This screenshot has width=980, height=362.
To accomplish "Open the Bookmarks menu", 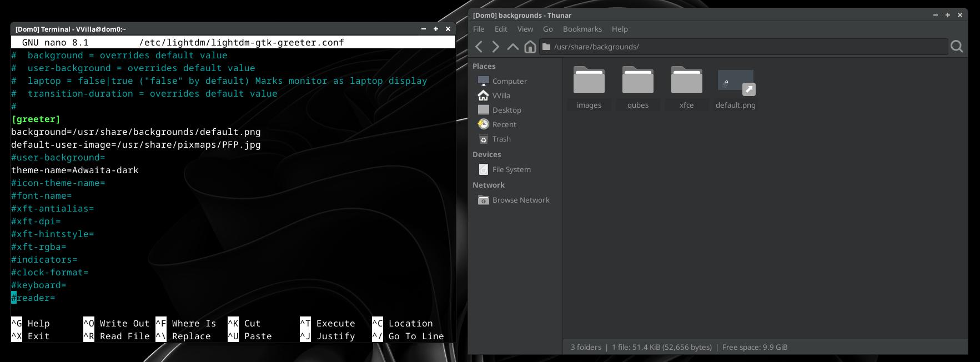I will coord(582,29).
